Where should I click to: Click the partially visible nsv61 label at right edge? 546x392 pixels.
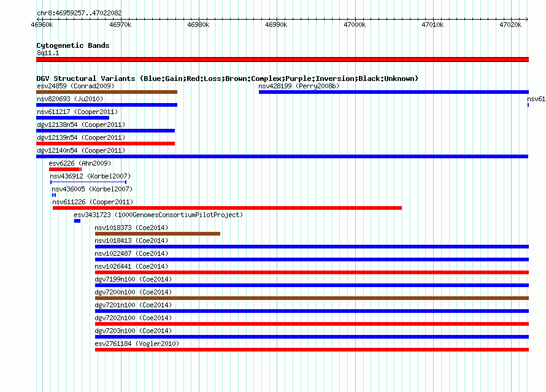(537, 99)
